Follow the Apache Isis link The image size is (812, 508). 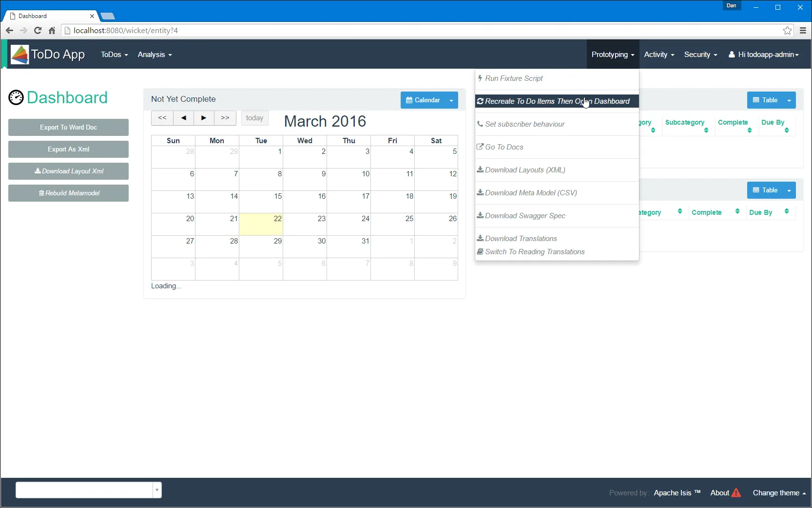click(x=677, y=493)
